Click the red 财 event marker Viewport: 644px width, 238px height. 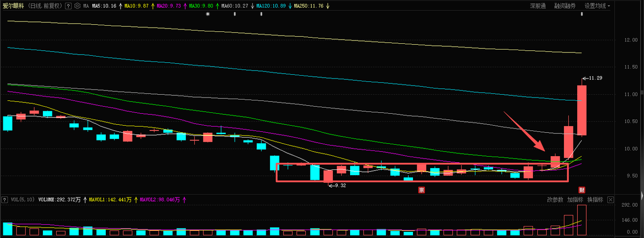(x=582, y=190)
